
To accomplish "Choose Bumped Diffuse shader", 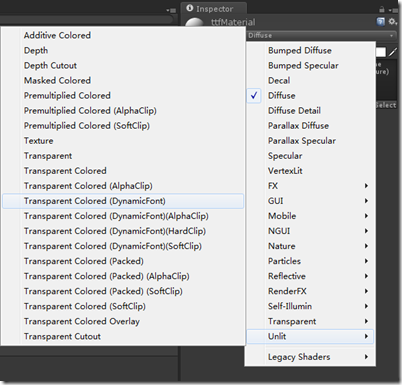I will coord(310,50).
